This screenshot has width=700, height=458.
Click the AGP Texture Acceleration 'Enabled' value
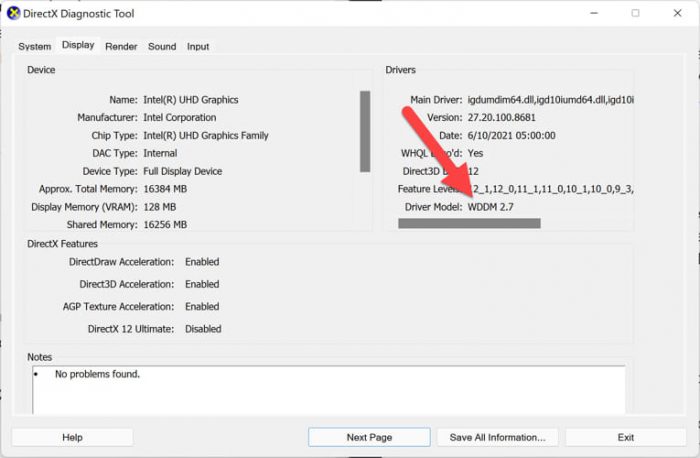(202, 307)
